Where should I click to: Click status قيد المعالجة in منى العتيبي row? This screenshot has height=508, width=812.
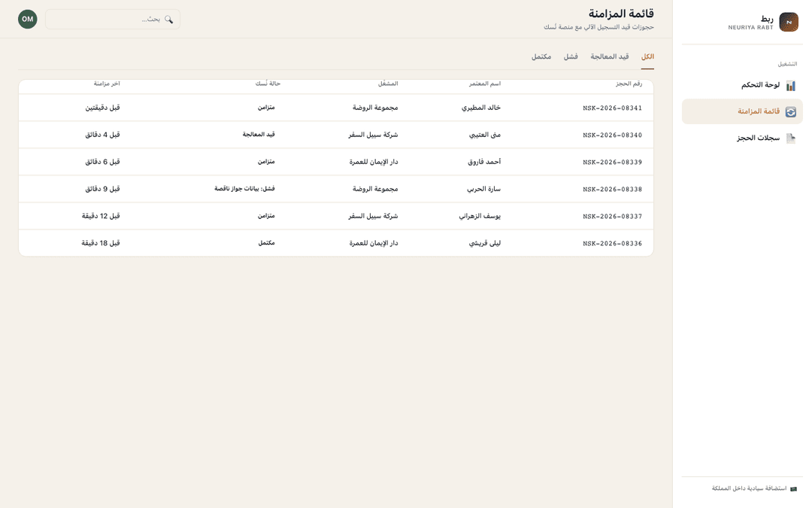[x=259, y=135]
